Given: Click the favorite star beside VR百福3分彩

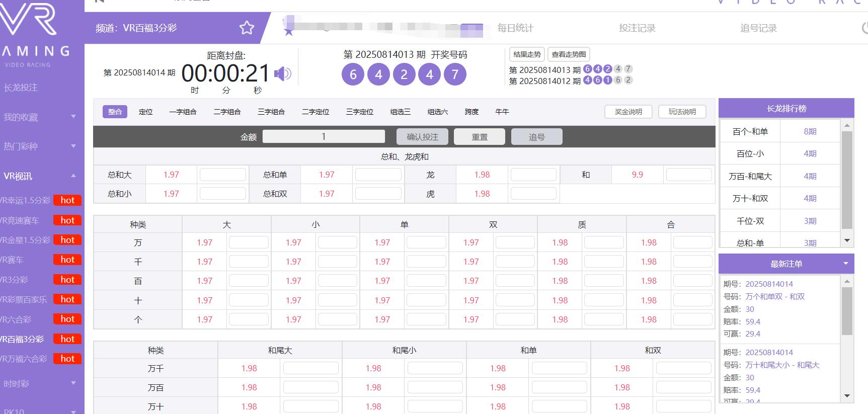Looking at the screenshot, I should click(x=247, y=28).
